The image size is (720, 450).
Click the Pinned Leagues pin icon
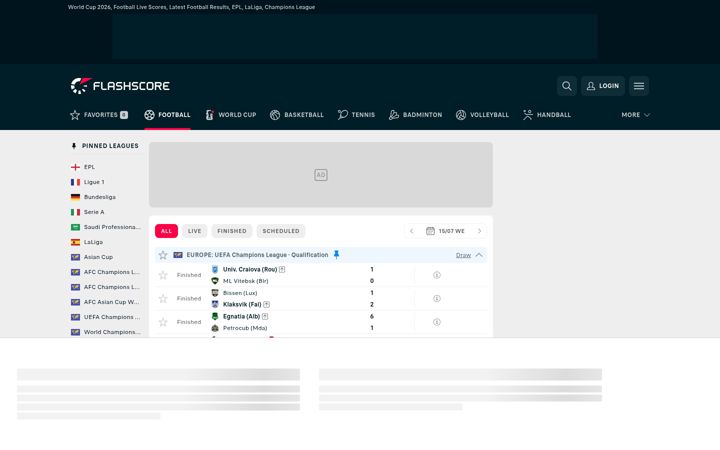point(74,146)
